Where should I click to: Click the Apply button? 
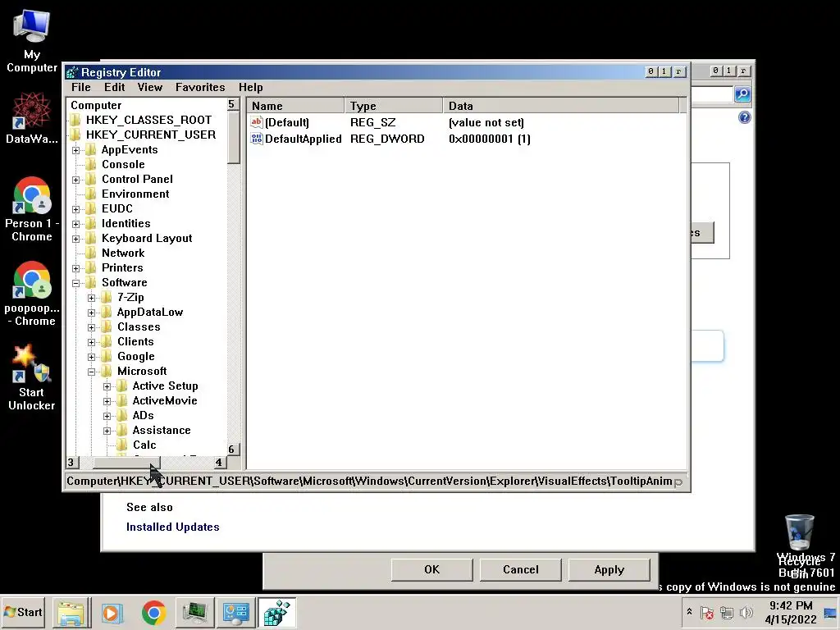609,569
